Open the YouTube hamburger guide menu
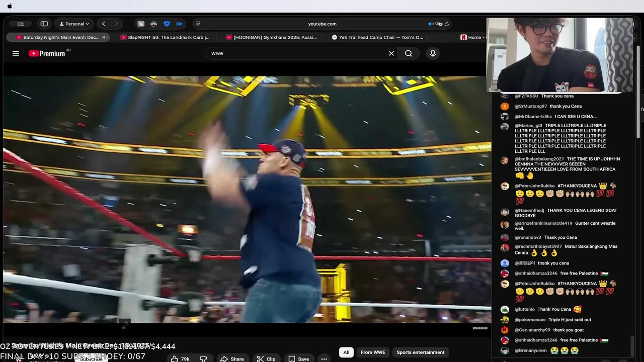Screen dimensions: 644x362 pyautogui.click(x=16, y=53)
